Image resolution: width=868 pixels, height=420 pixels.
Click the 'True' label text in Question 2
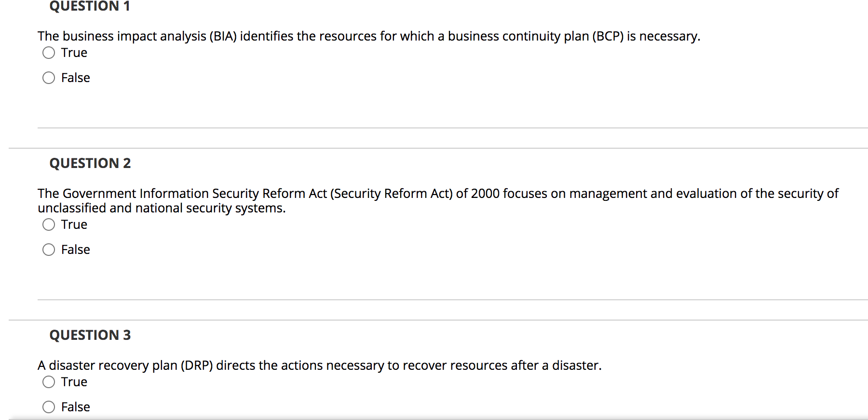pyautogui.click(x=74, y=224)
